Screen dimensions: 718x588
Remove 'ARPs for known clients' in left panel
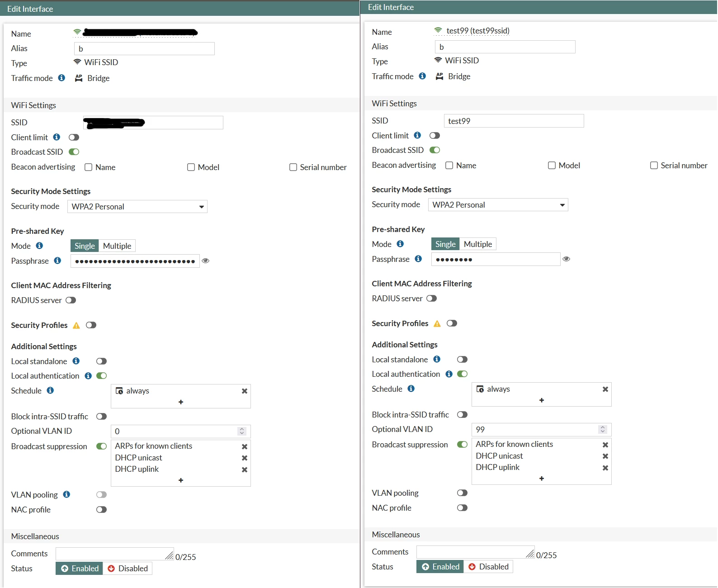pyautogui.click(x=245, y=446)
